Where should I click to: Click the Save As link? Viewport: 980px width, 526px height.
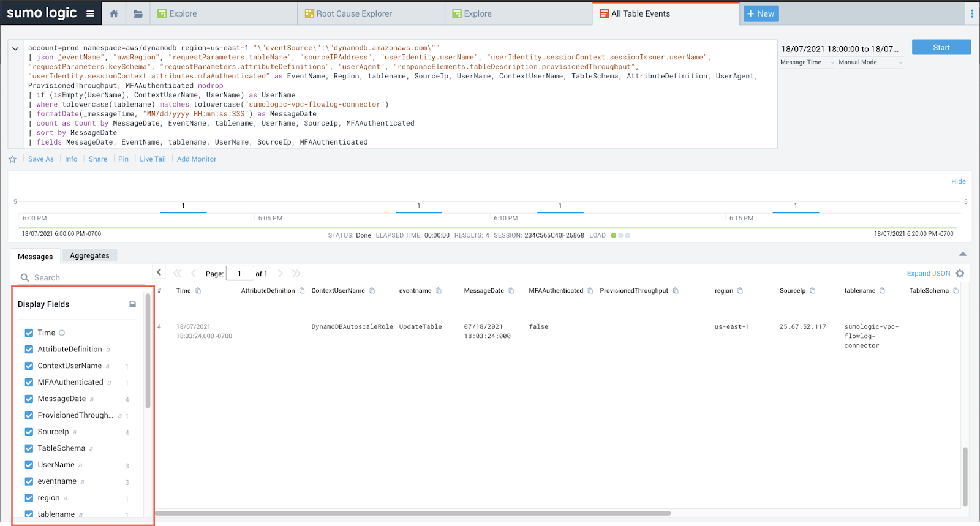pyautogui.click(x=41, y=159)
